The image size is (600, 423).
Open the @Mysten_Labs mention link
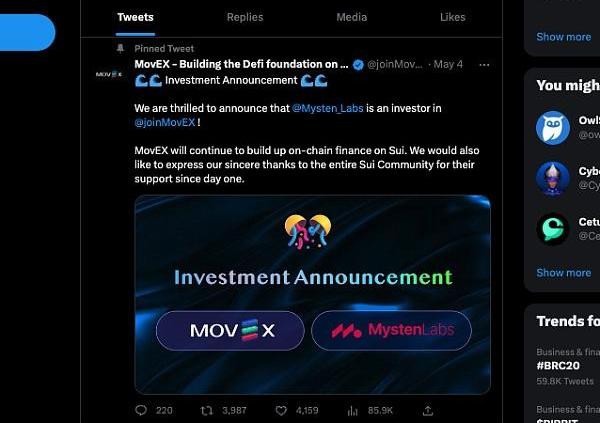click(328, 108)
